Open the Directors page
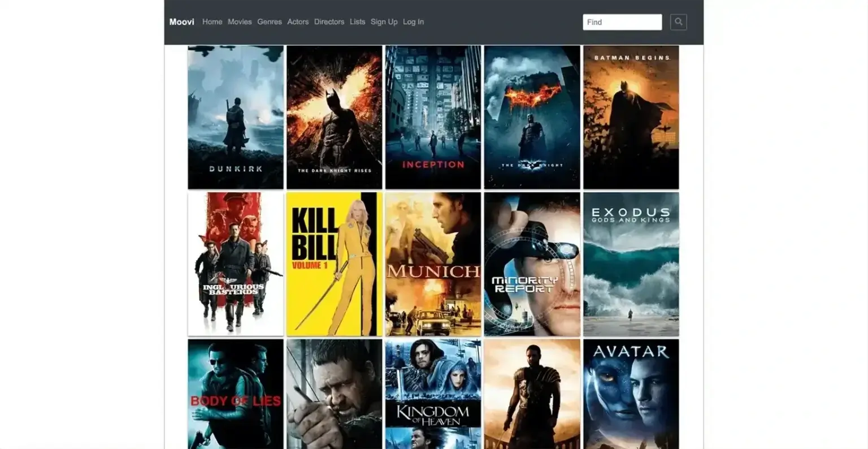The height and width of the screenshot is (449, 868). tap(329, 22)
